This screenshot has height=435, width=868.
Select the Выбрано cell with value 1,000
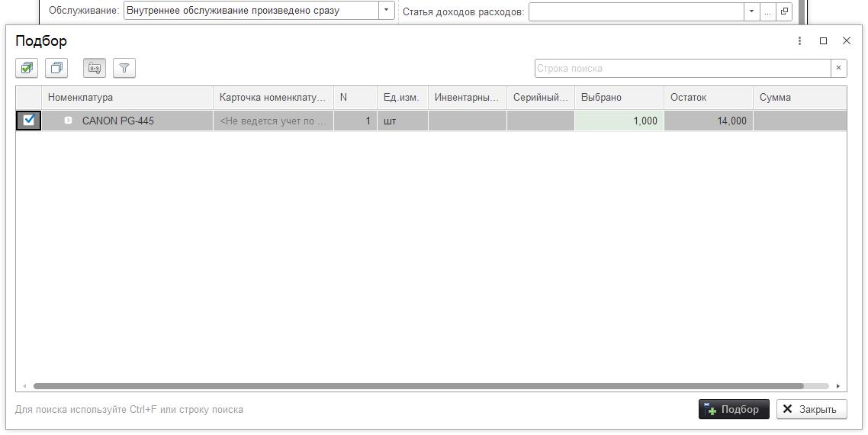point(619,121)
